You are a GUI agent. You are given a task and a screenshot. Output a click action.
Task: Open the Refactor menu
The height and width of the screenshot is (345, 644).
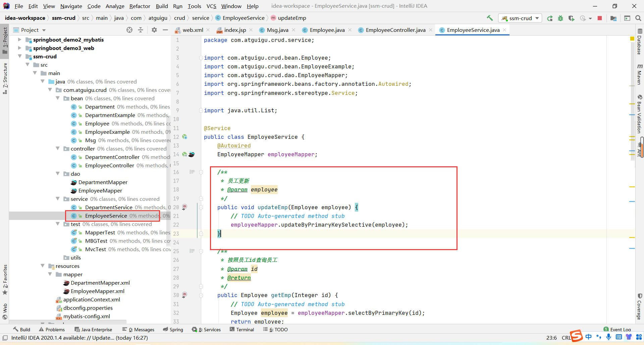pos(140,6)
